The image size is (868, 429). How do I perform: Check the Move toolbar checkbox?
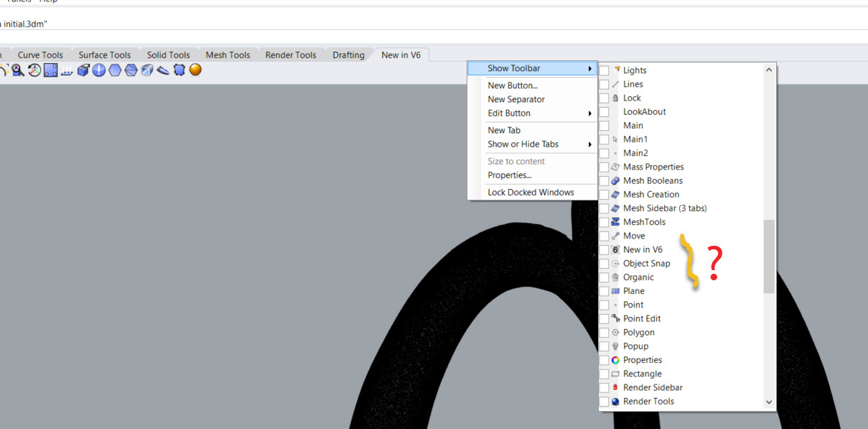pos(605,236)
